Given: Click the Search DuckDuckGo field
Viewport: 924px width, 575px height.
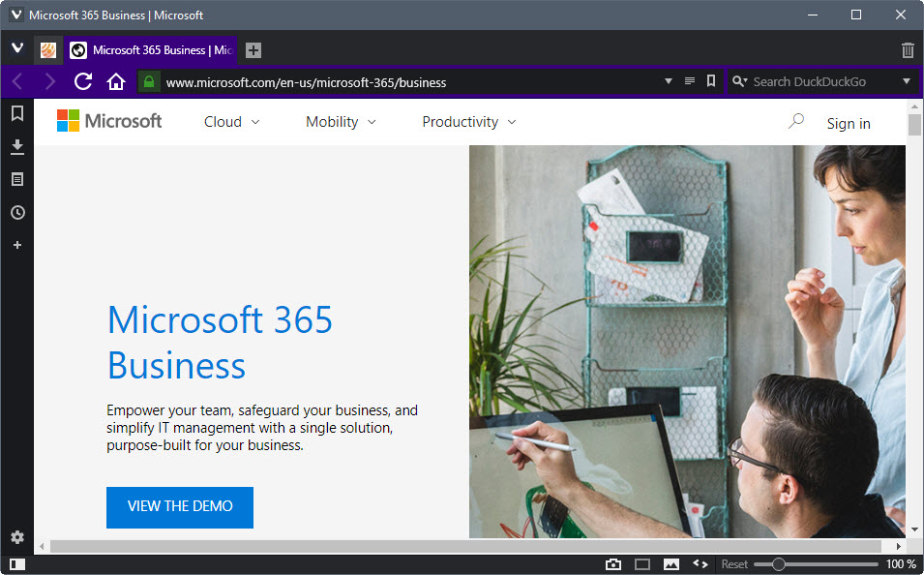Looking at the screenshot, I should click(x=822, y=82).
